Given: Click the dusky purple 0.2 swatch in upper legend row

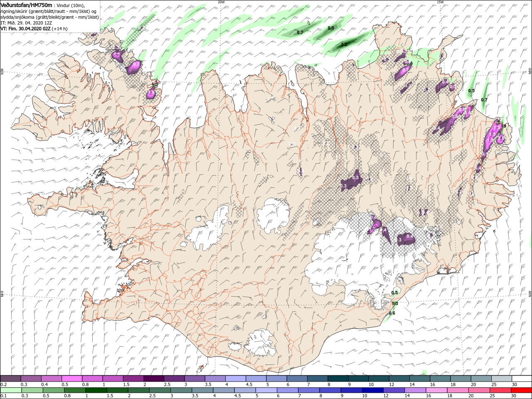Looking at the screenshot, I should tap(10, 379).
